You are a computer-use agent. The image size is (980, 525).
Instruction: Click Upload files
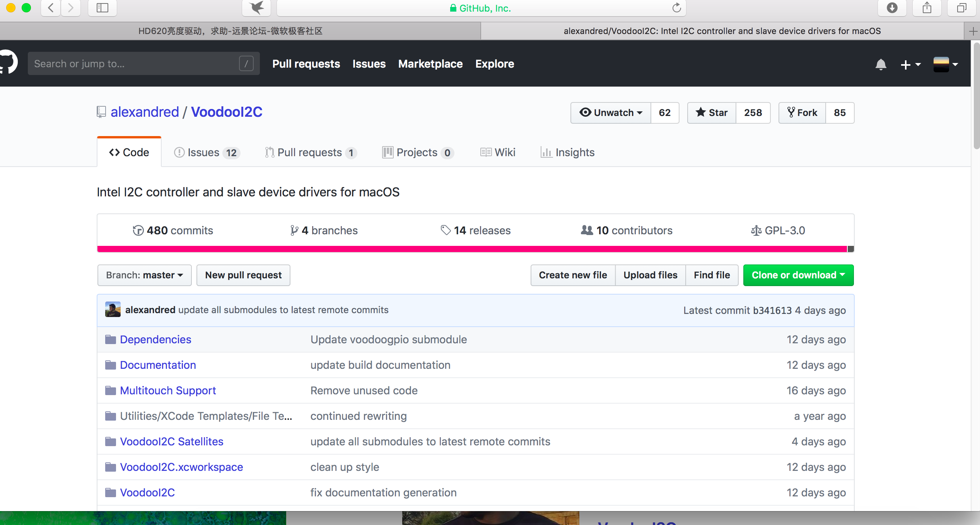(x=650, y=275)
